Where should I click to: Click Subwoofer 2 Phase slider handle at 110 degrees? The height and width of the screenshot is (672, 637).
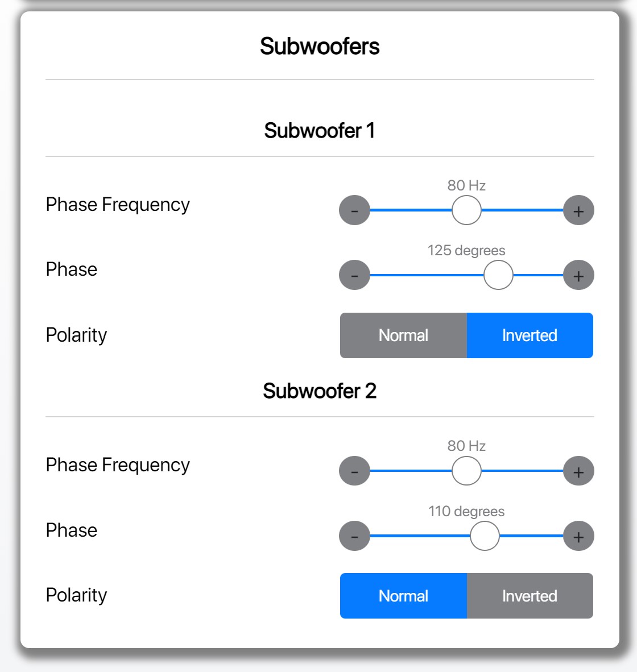(485, 536)
